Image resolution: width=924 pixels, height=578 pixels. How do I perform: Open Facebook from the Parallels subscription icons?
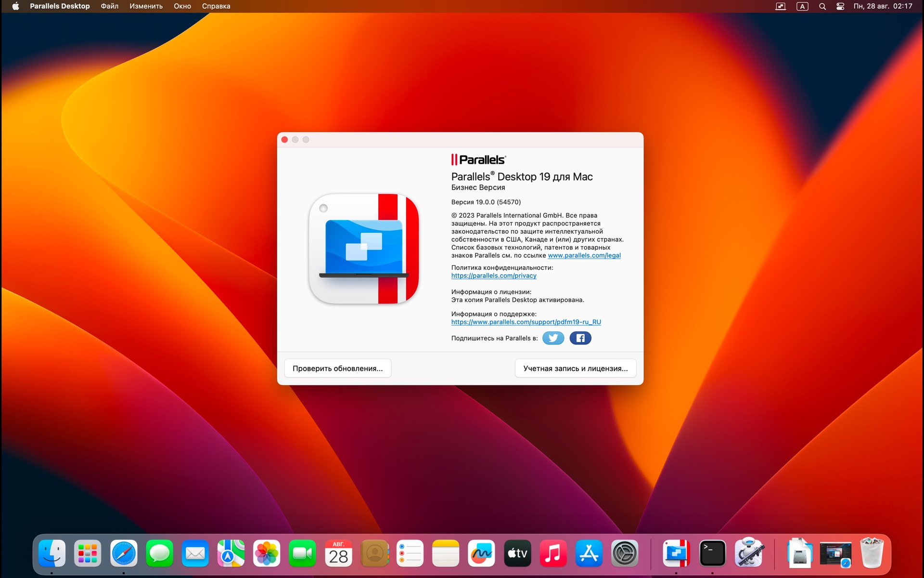click(x=580, y=338)
